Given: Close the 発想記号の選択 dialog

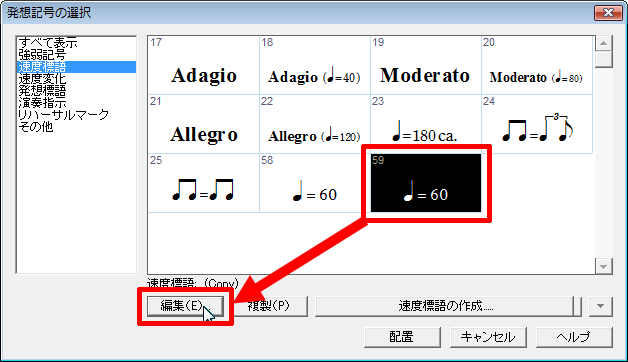Looking at the screenshot, I should [608, 12].
